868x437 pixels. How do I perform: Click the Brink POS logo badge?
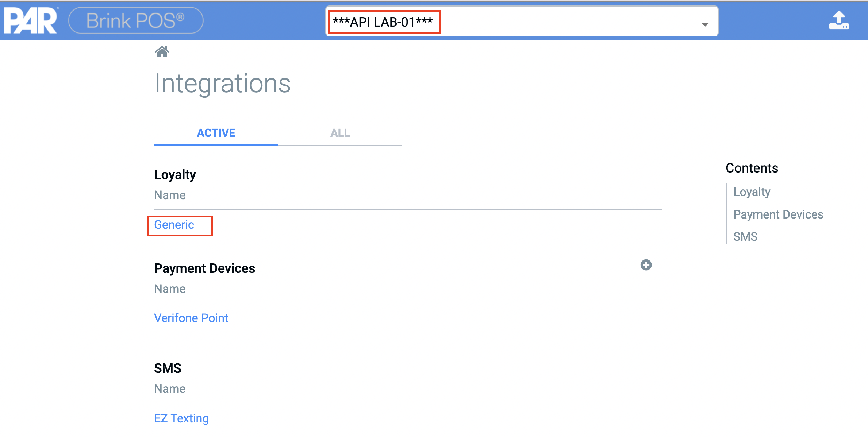(x=135, y=21)
